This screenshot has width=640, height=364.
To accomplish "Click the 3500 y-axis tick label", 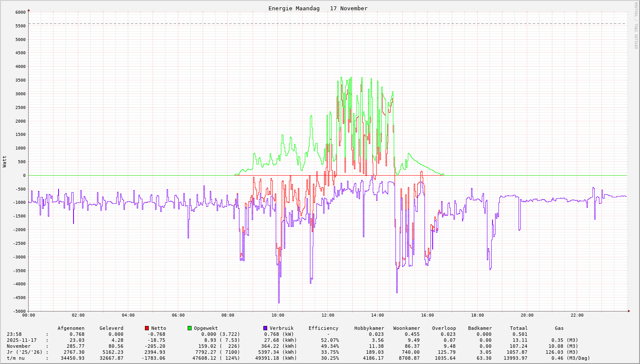I will (20, 80).
